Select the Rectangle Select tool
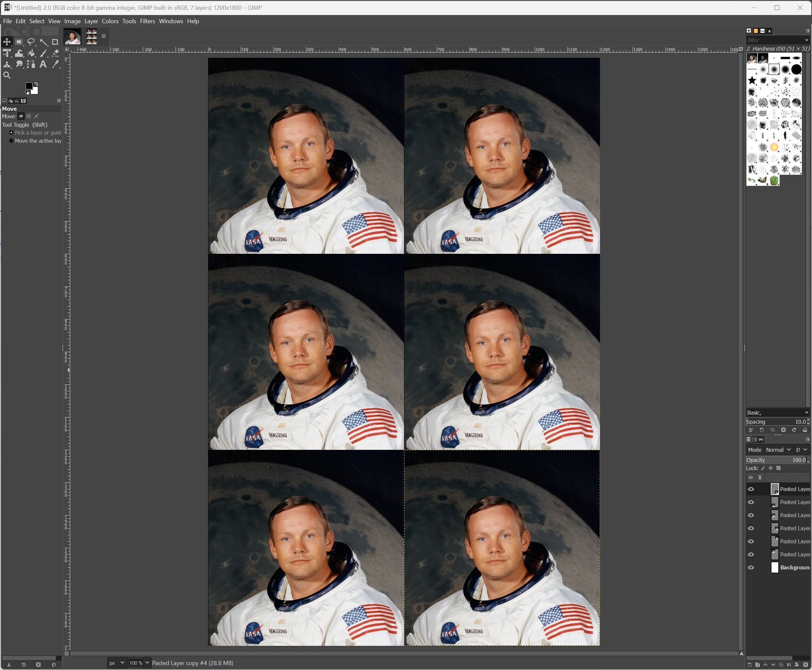 point(19,42)
